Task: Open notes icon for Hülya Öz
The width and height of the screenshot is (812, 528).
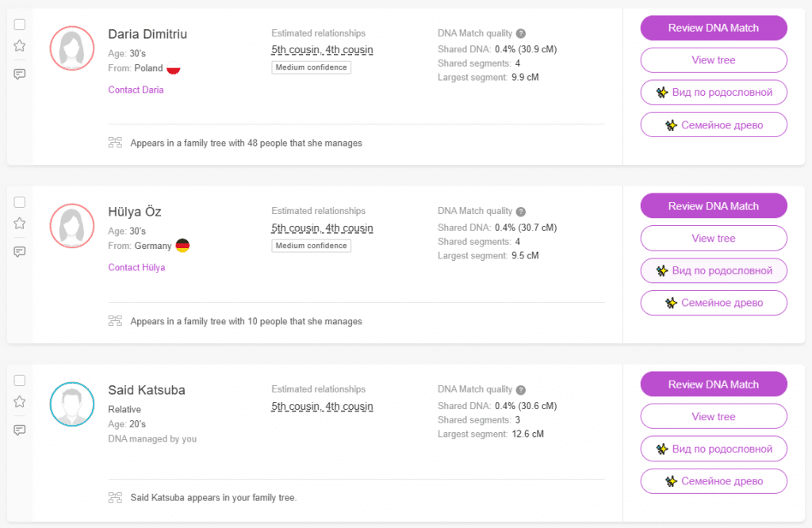Action: (20, 252)
